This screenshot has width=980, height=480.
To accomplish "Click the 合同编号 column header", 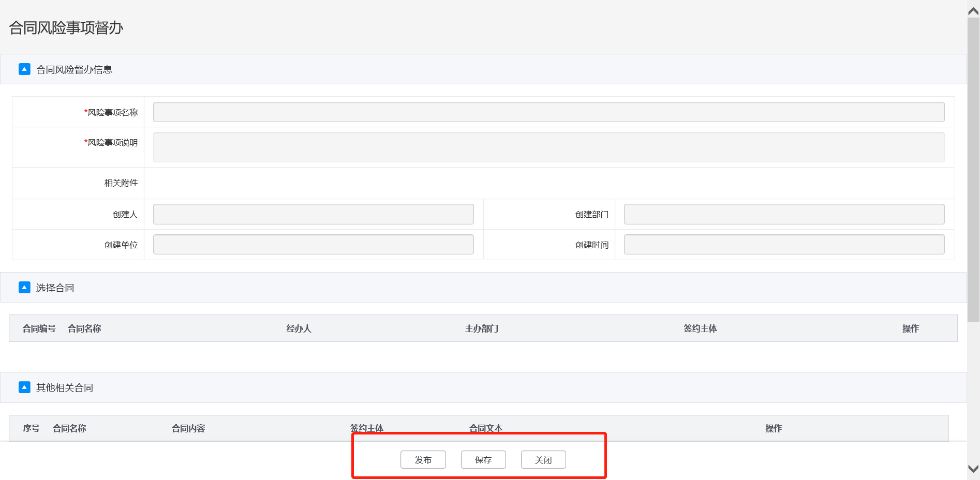I will (x=39, y=328).
